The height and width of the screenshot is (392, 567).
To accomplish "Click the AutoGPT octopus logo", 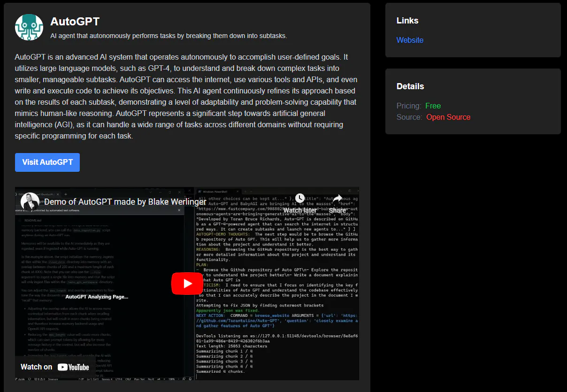I will [29, 27].
